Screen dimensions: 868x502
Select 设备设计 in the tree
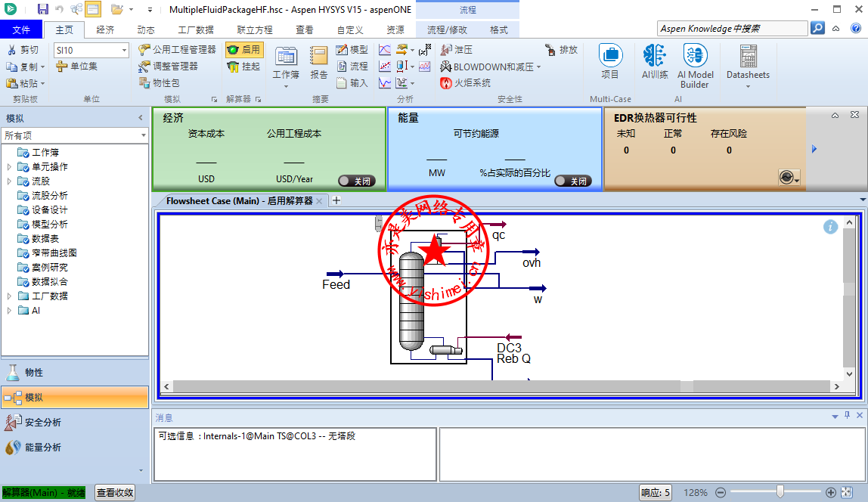point(50,209)
